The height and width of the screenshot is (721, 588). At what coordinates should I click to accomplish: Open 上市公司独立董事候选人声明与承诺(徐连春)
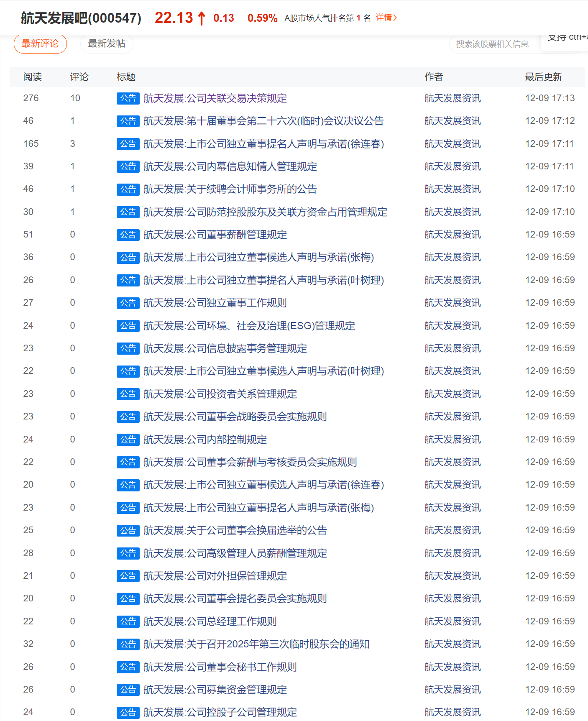point(263,485)
